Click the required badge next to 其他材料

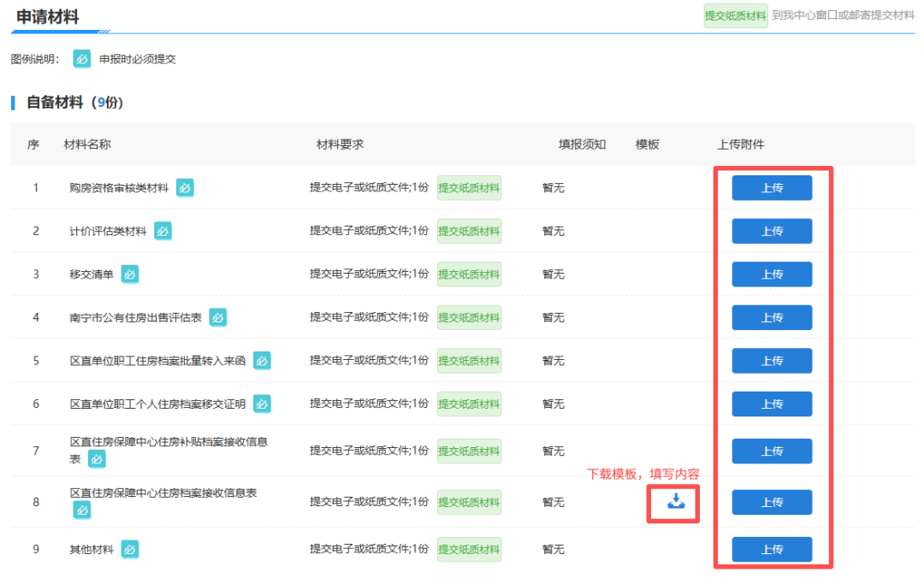pos(129,549)
